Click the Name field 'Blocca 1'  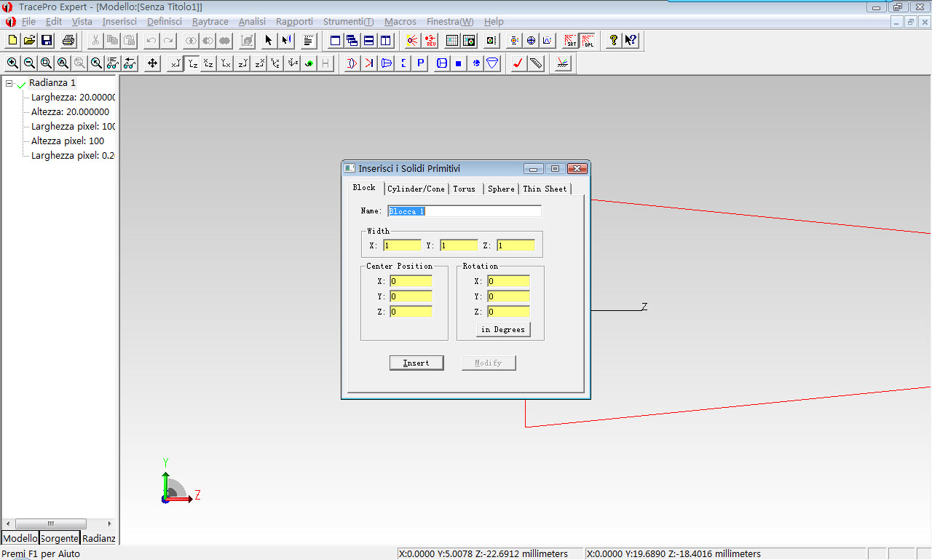coord(465,211)
